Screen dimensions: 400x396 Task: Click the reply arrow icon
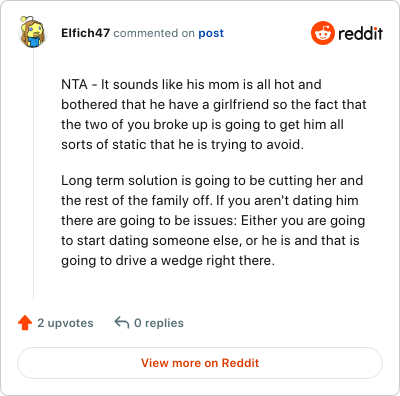[x=122, y=323]
